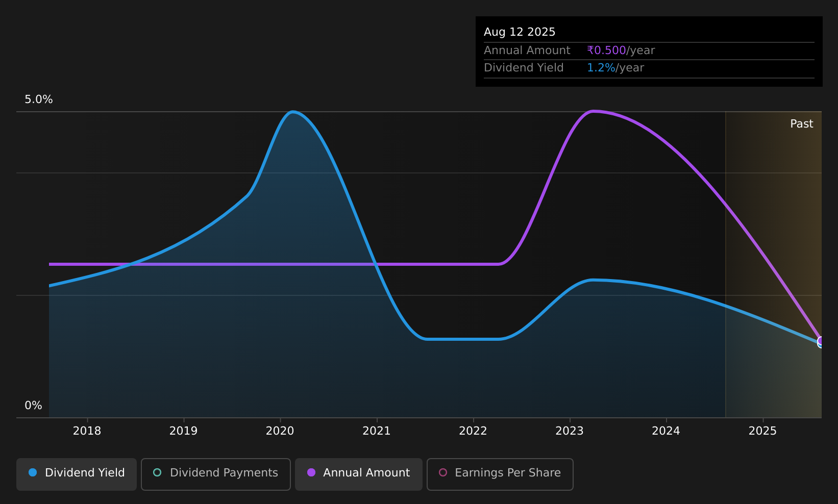Viewport: 838px width, 504px height.
Task: Click the 'Dividend Yield' tooltip row label
Action: point(524,68)
